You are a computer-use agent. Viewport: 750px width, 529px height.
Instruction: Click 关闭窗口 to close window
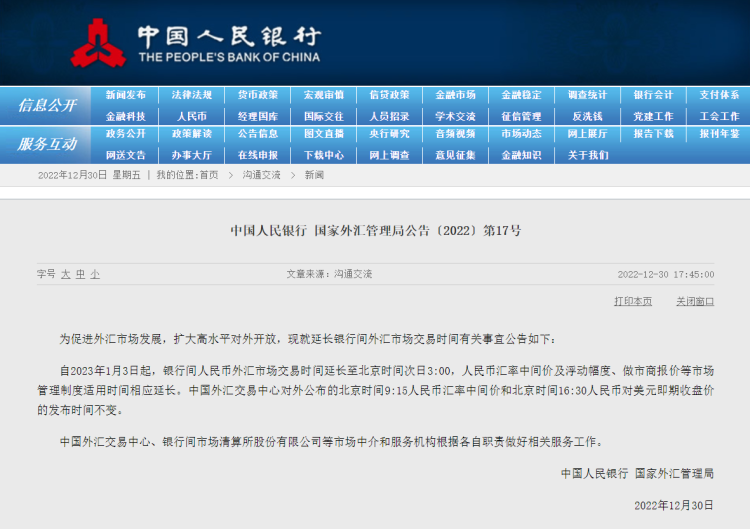click(695, 301)
